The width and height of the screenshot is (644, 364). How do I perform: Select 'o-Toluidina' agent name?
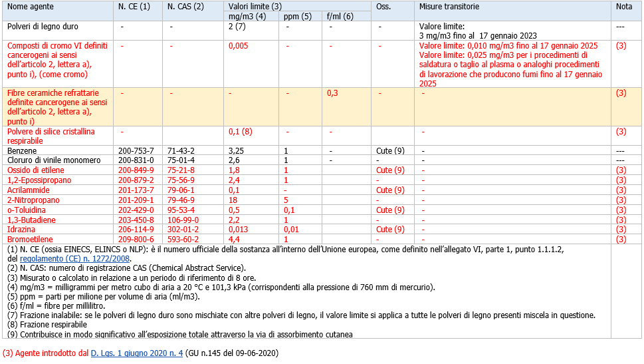pyautogui.click(x=27, y=210)
